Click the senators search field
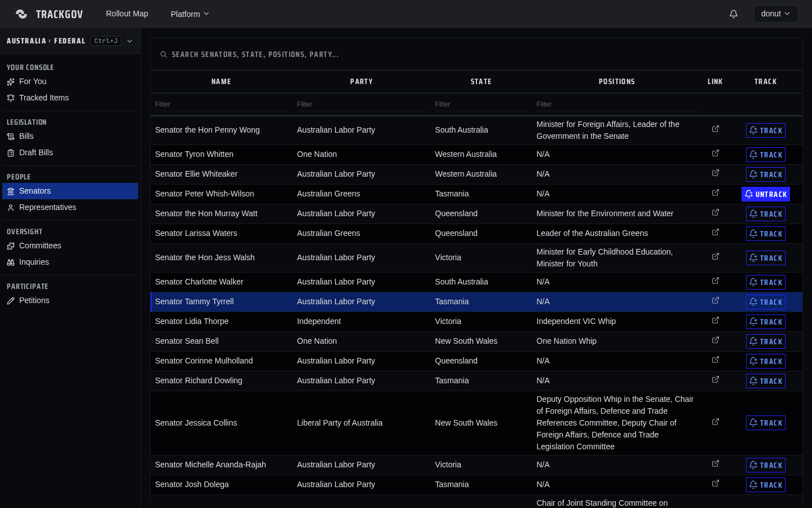Viewport: 812px width, 508px height. [x=476, y=55]
